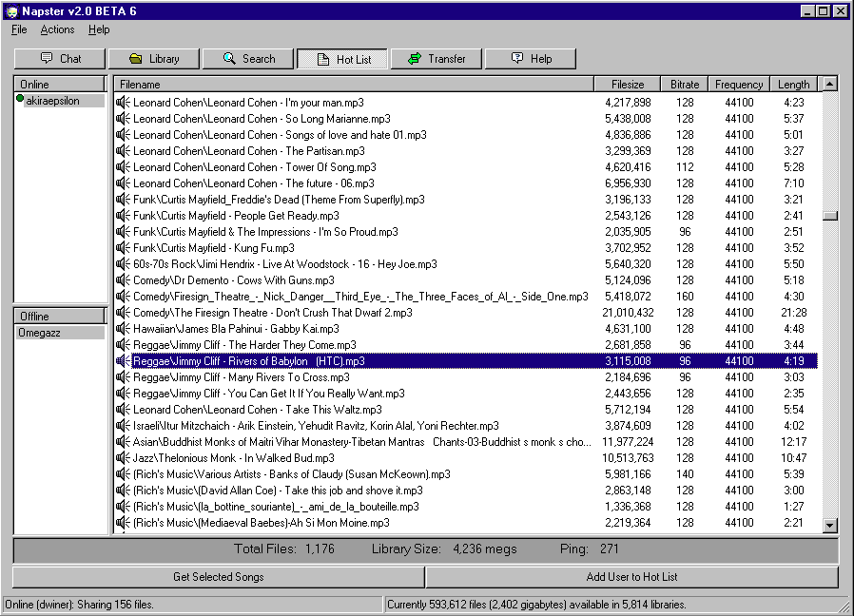The width and height of the screenshot is (854, 616).
Task: Click Add User to Hot List button
Action: (x=631, y=577)
